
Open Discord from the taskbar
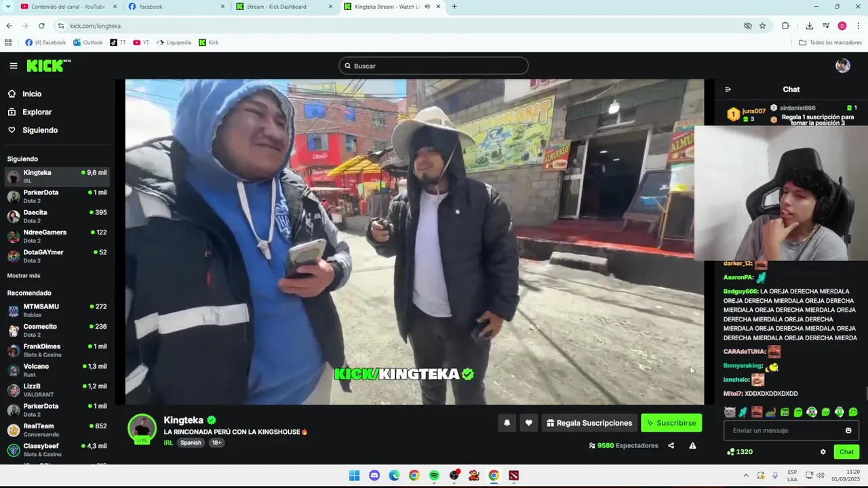pos(374,476)
